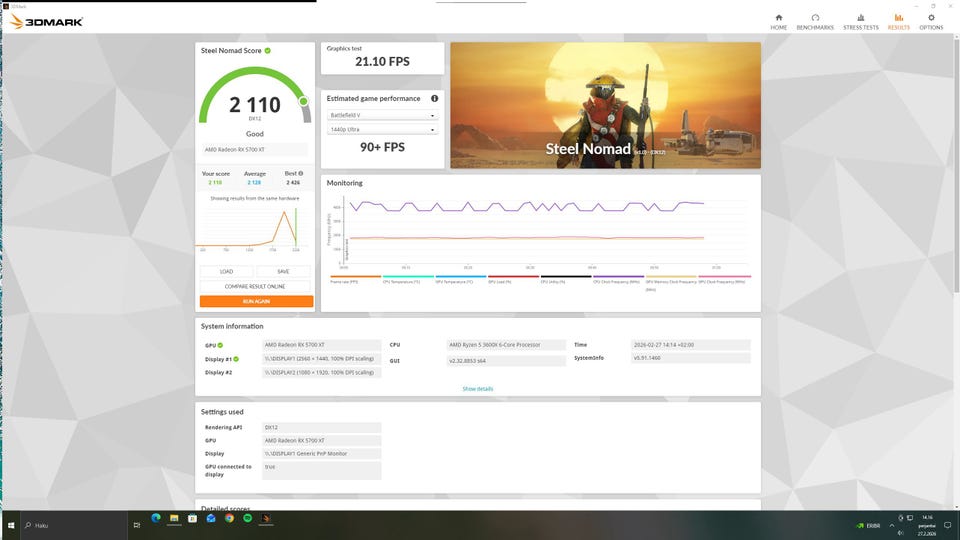Toggle the GPU Memory Clock Frequency legend
This screenshot has height=540, width=960.
pyautogui.click(x=671, y=283)
